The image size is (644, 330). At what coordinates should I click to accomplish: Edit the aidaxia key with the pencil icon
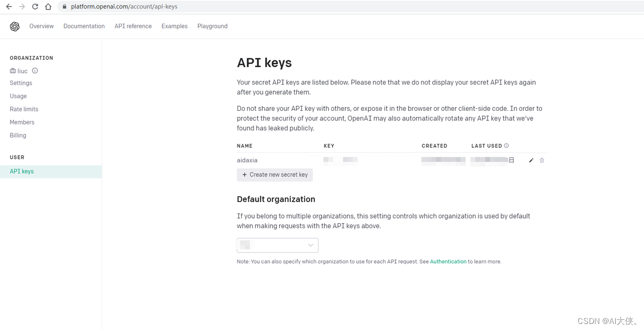tap(531, 160)
